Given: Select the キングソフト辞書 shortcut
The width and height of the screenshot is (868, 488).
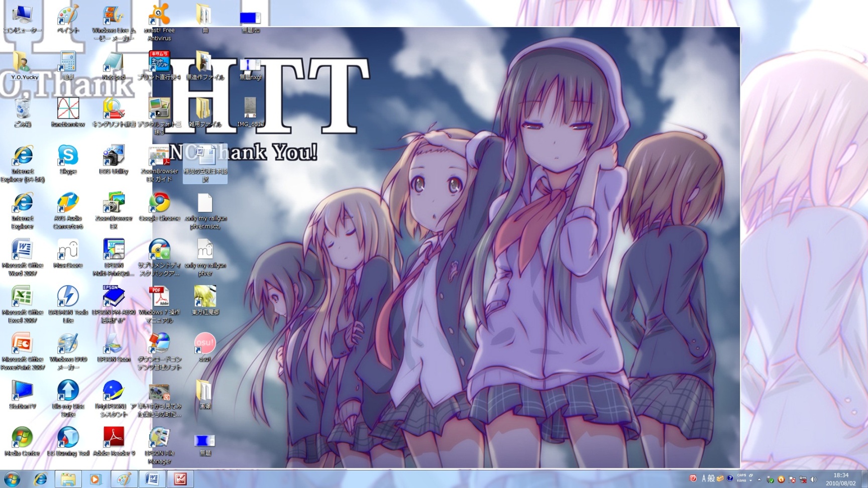Looking at the screenshot, I should (x=114, y=113).
